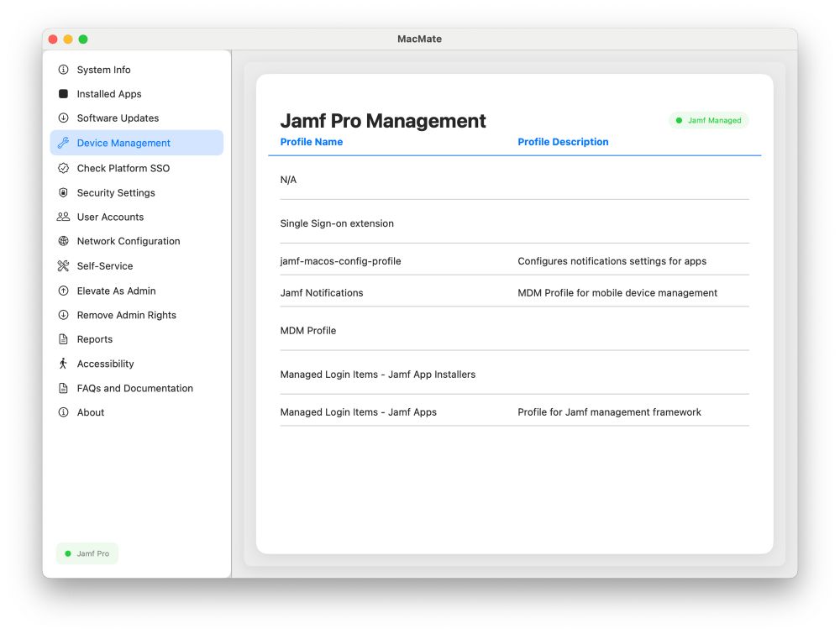Open FAQs and Documentation
Screen dimensions: 840x634
point(137,388)
